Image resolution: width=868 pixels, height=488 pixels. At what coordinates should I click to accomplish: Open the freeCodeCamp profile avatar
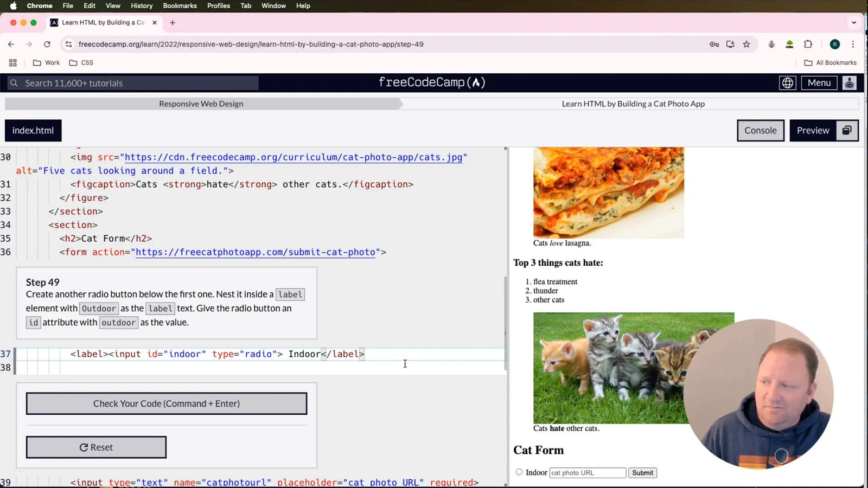point(850,83)
